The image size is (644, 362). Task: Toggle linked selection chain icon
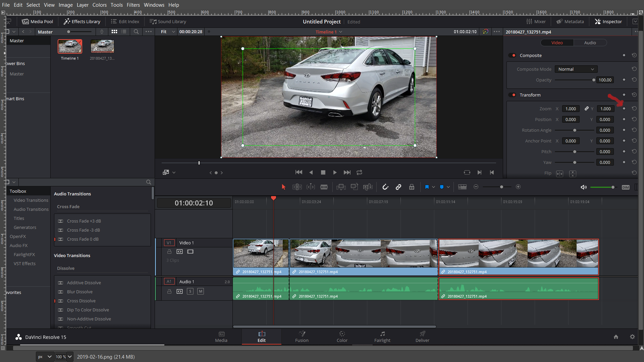398,187
